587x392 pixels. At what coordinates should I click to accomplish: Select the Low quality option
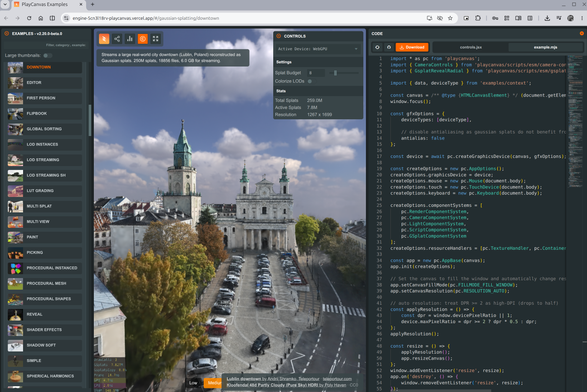(193, 383)
